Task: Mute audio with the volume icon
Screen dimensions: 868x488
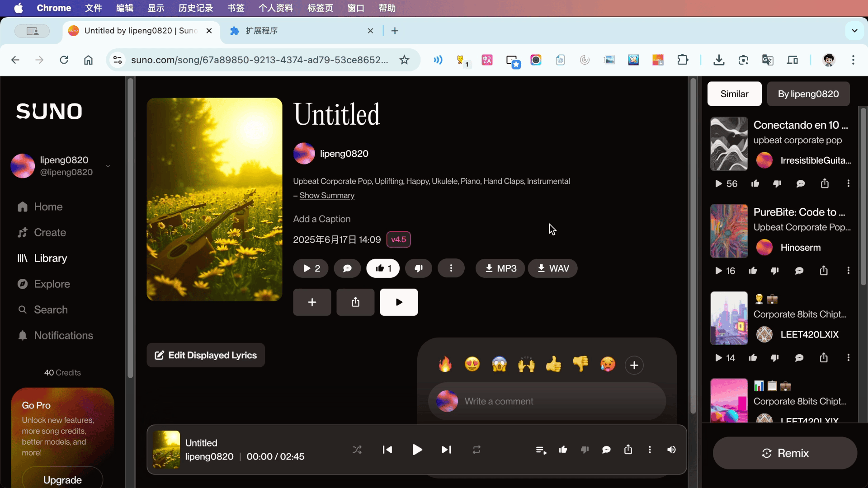Action: pos(671,450)
